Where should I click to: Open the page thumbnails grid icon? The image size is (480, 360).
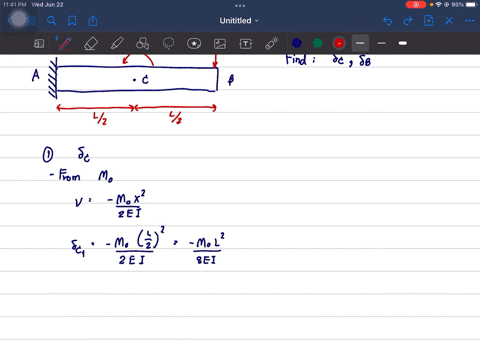click(31, 21)
